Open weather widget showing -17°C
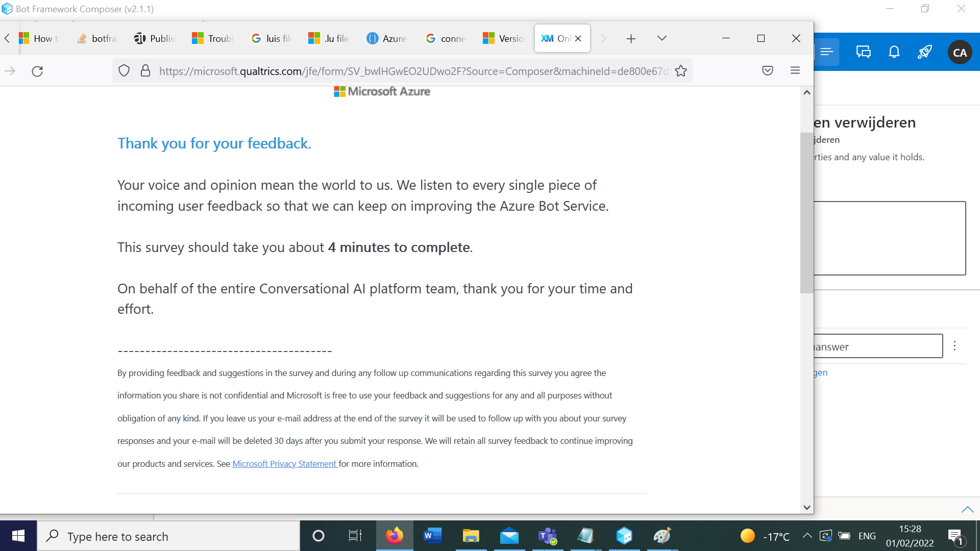This screenshot has width=980, height=551. point(765,536)
